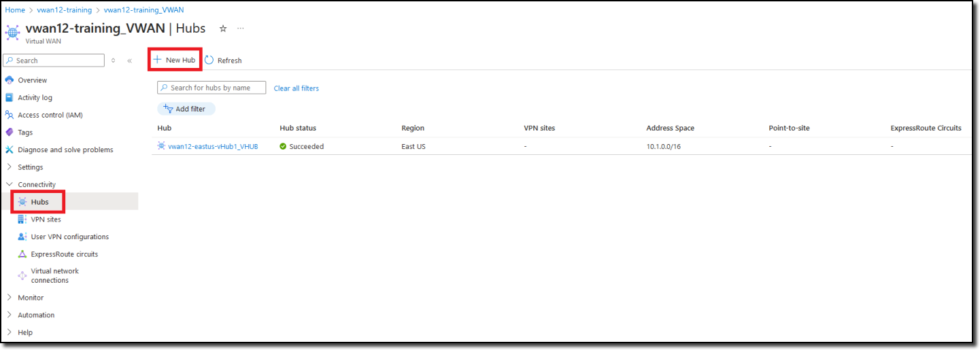Open the ellipsis more options menu

[240, 29]
